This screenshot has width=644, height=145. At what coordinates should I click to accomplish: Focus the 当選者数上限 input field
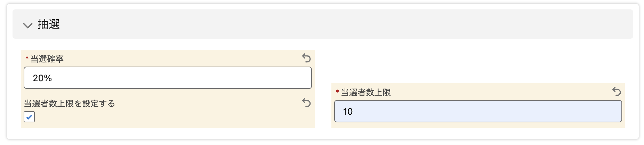pos(478,111)
